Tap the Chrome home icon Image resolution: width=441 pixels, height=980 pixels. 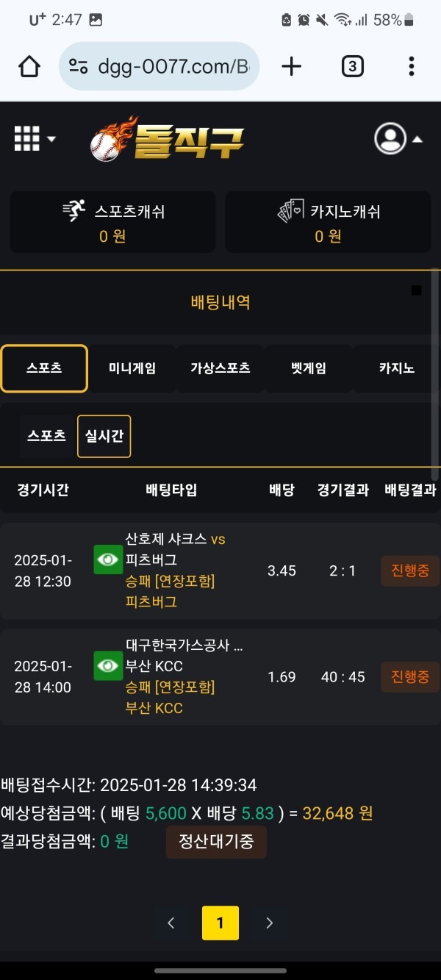pyautogui.click(x=29, y=65)
